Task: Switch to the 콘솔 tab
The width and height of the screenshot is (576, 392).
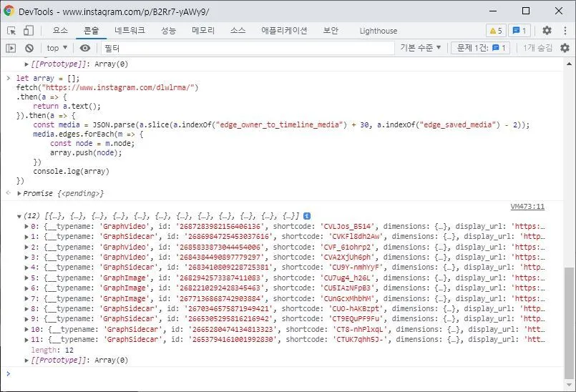Action: point(91,31)
